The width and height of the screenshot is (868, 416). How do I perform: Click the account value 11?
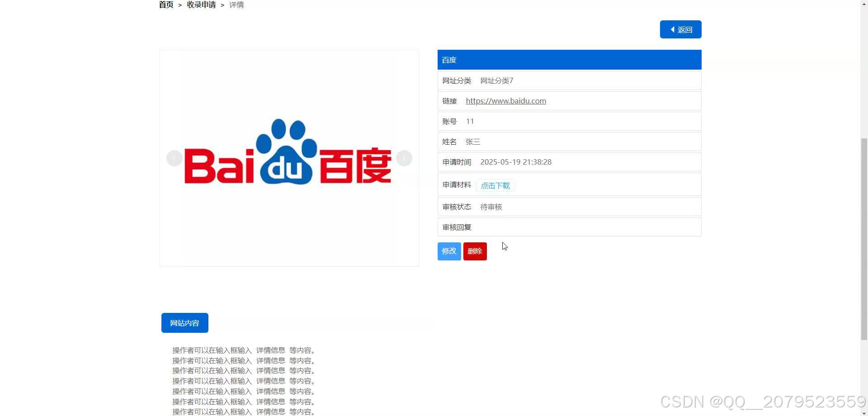click(470, 121)
